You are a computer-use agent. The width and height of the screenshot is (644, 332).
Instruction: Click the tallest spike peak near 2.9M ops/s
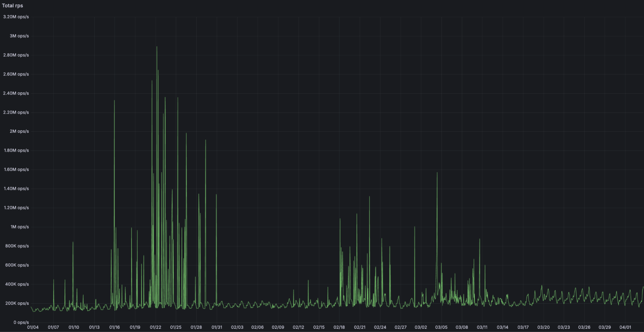point(157,47)
